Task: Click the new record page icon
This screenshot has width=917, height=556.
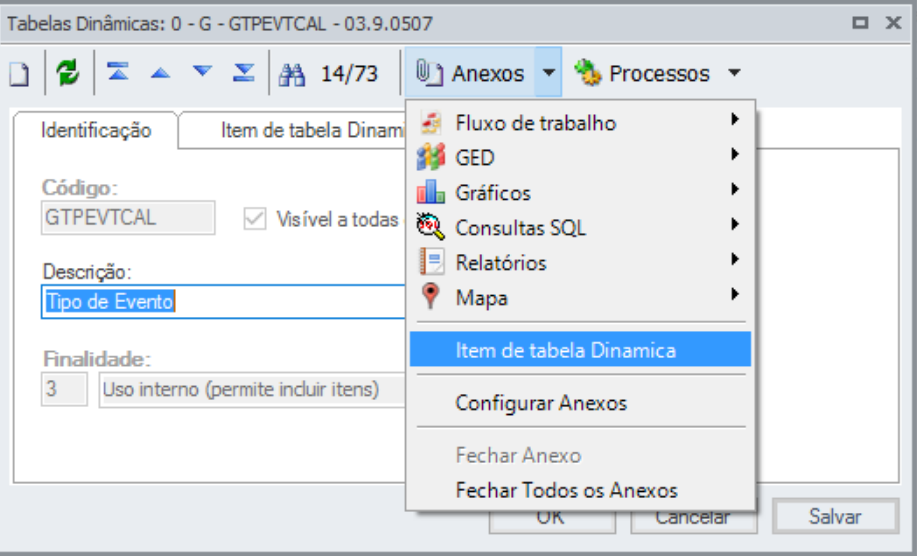Action: pyautogui.click(x=19, y=74)
